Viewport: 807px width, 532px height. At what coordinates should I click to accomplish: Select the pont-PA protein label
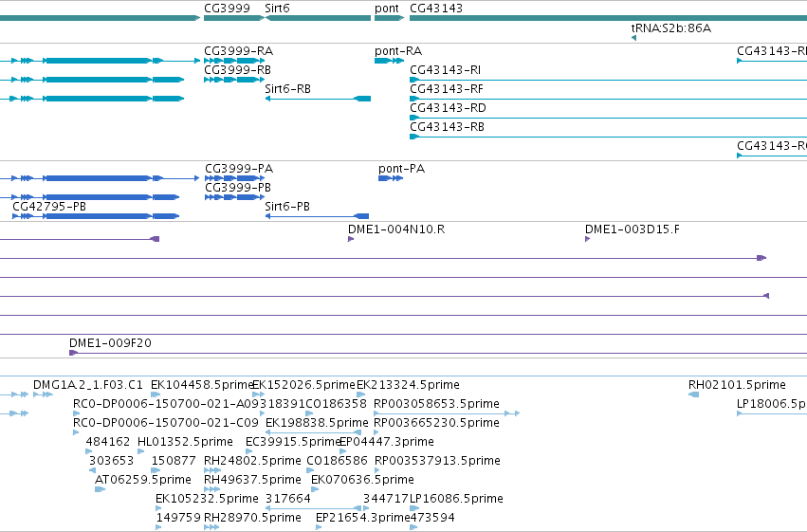(401, 169)
